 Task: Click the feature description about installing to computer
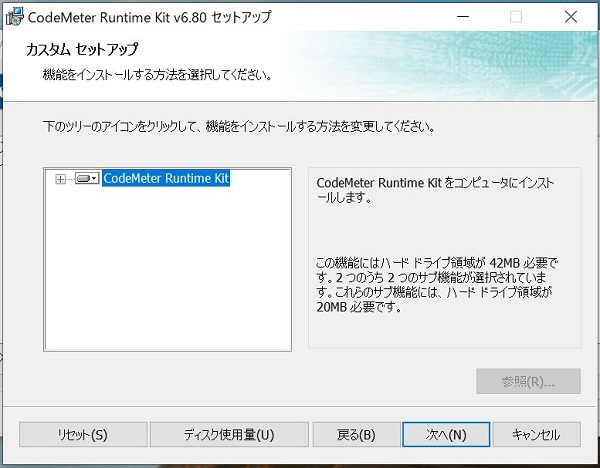(435, 190)
